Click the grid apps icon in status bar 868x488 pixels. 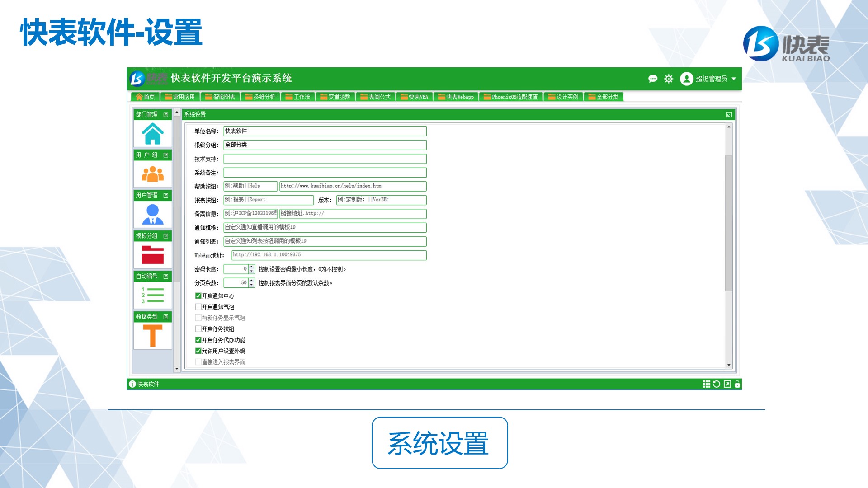706,384
